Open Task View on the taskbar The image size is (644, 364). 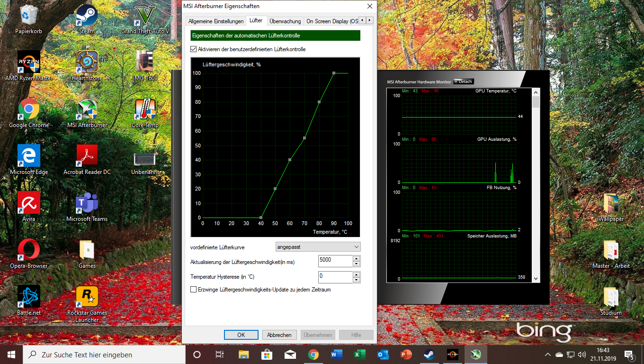tap(220, 354)
